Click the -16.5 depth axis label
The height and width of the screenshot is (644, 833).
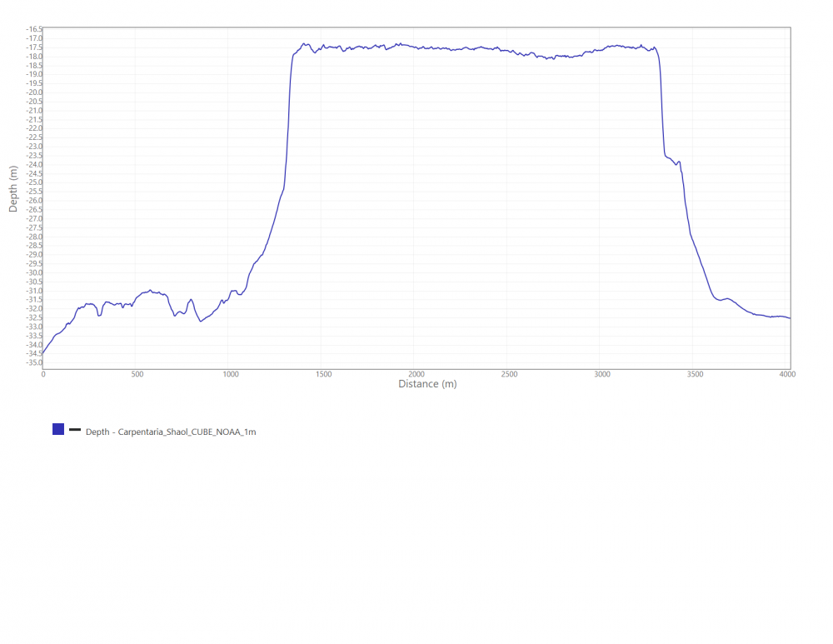[34, 29]
